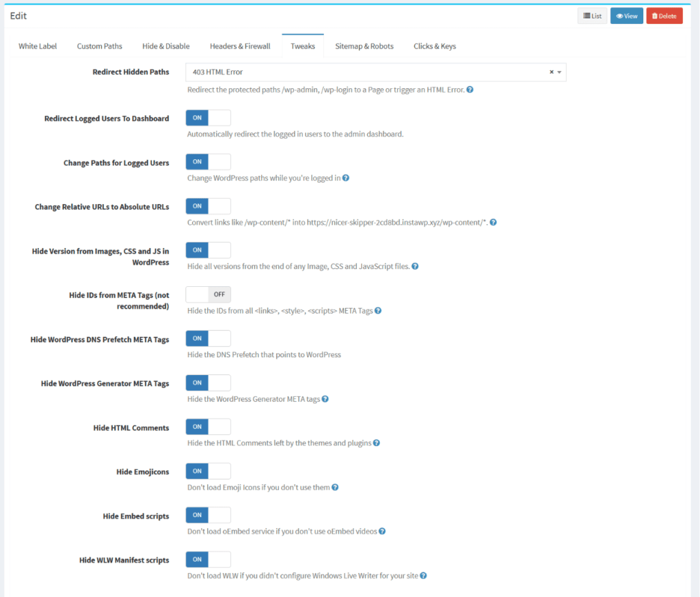Open help icon beside Hide HTML Comments description
This screenshot has width=700, height=597.
377,443
